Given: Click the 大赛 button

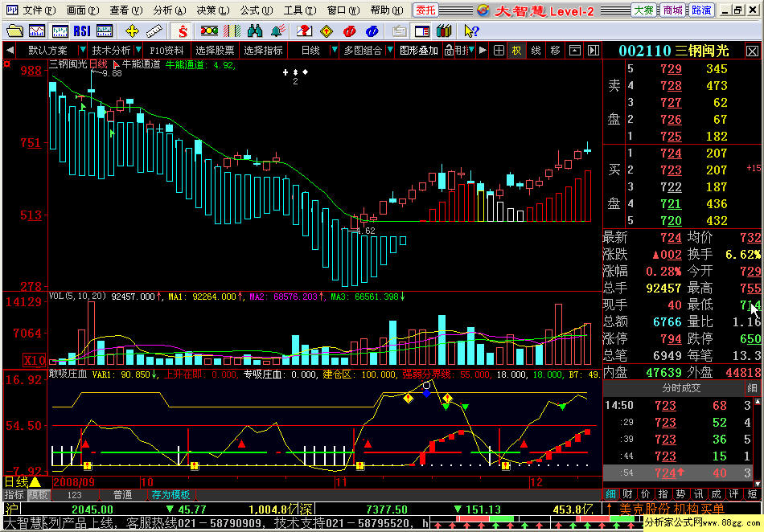Looking at the screenshot, I should [643, 10].
